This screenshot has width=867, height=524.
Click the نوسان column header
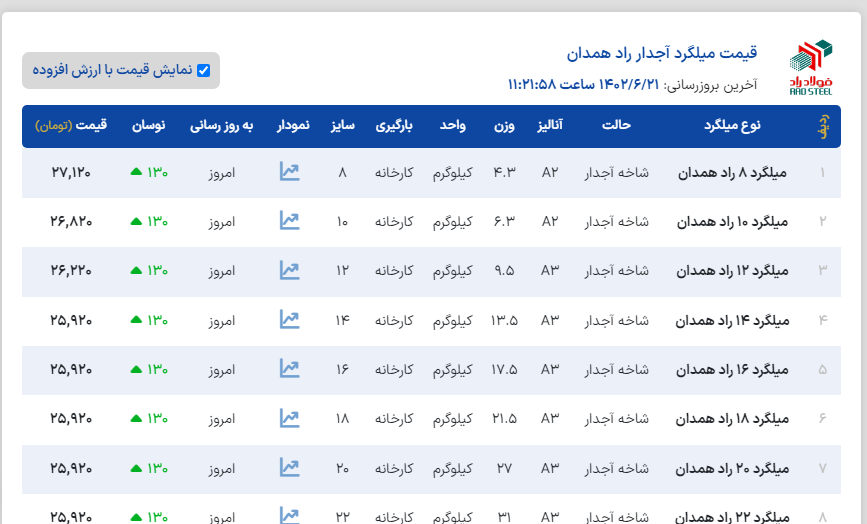click(149, 126)
